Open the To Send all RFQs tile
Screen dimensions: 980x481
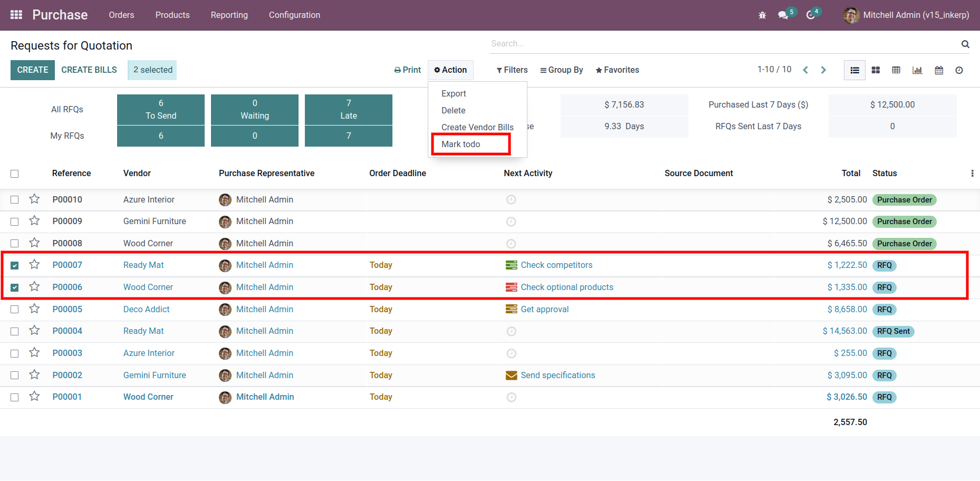click(161, 109)
